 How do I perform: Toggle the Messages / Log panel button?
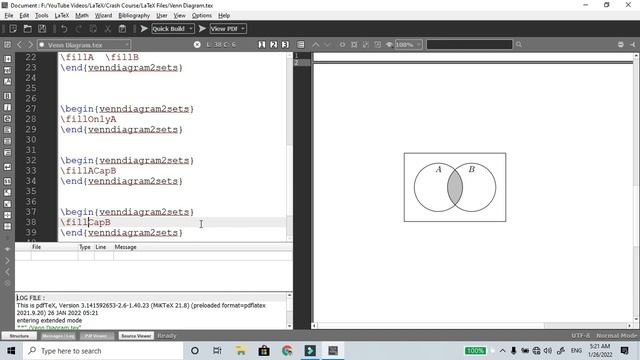coord(58,336)
